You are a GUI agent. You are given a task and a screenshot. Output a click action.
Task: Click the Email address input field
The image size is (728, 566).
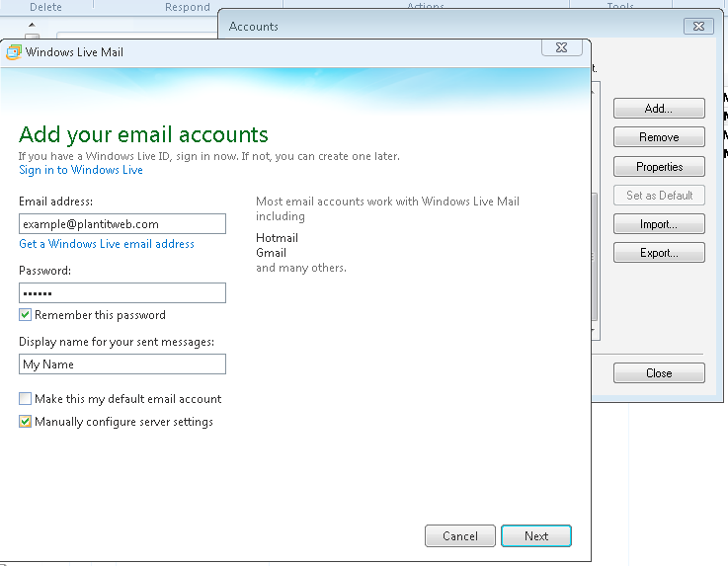pos(122,224)
